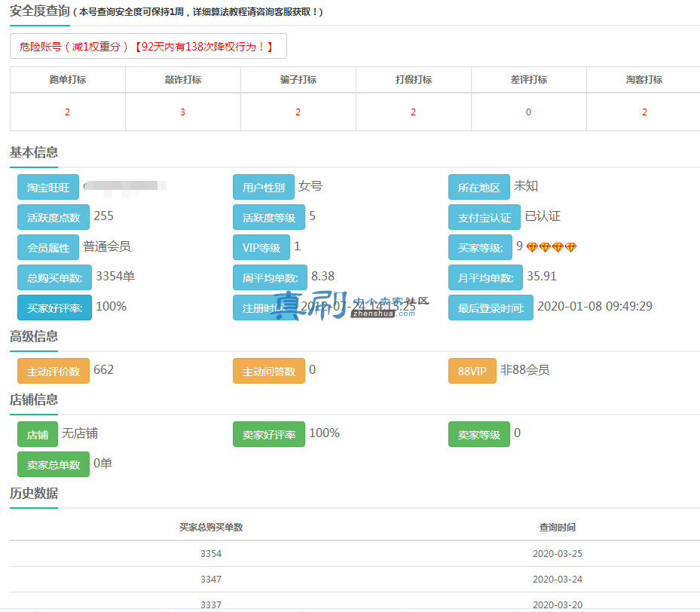Click the 高级信息 section heading
This screenshot has width=700, height=612.
[34, 336]
